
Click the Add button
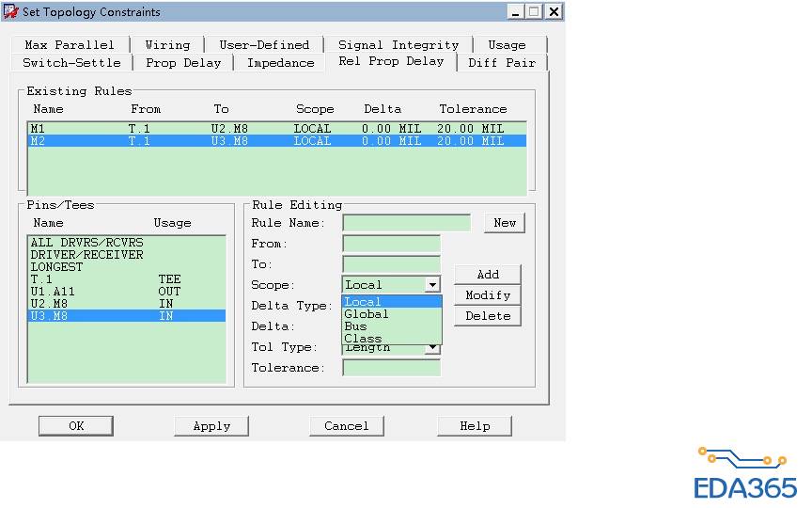(x=488, y=275)
